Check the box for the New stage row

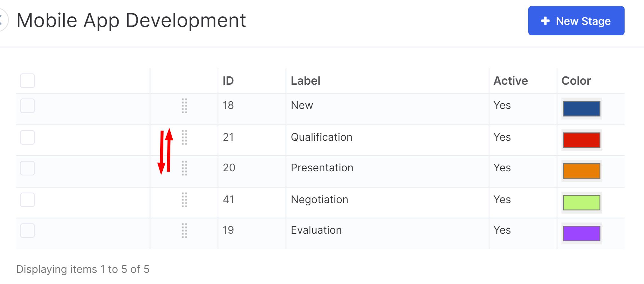27,106
